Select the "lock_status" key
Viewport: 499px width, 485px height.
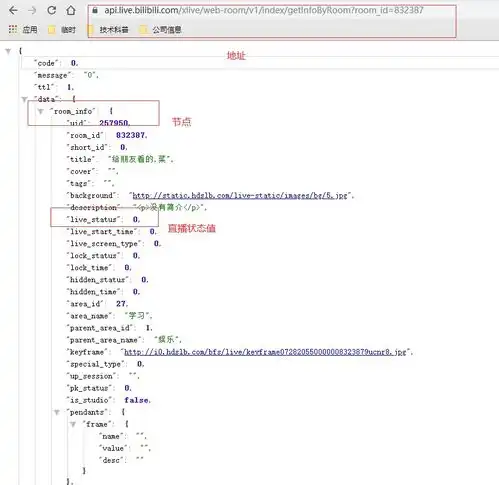point(93,256)
